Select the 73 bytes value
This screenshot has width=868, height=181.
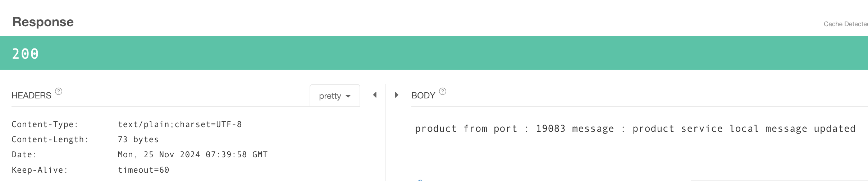pos(138,139)
